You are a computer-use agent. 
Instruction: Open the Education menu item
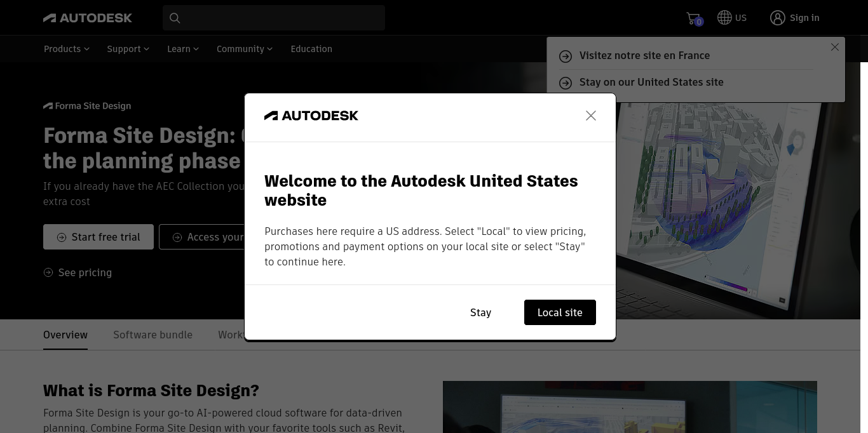[311, 49]
